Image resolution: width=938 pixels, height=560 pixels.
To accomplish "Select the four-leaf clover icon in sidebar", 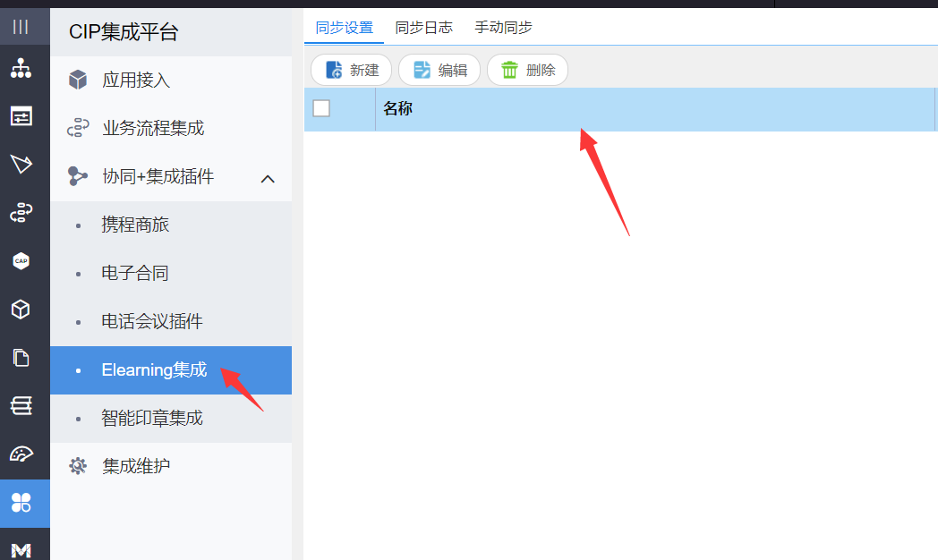I will [x=21, y=504].
